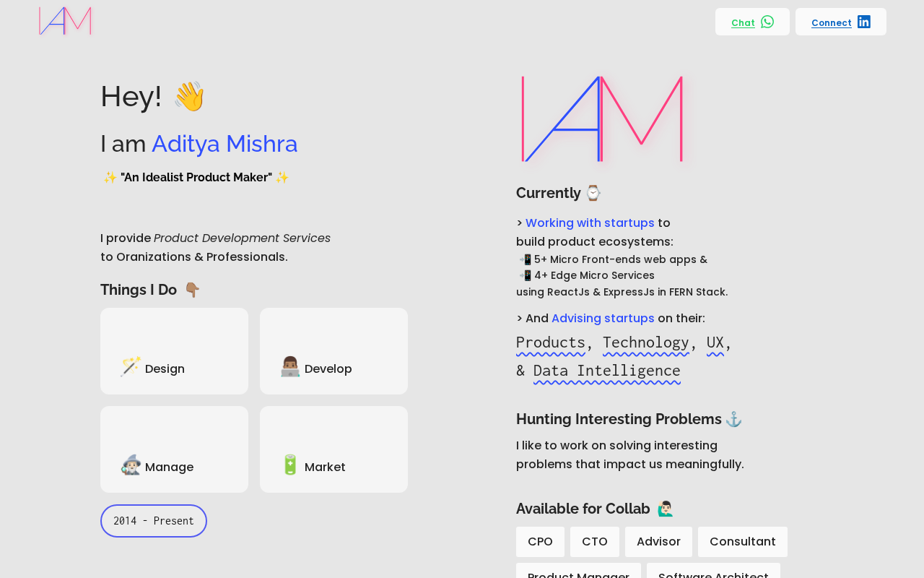The image size is (924, 578).
Task: Click the WhatsApp icon beside Chat
Action: click(767, 22)
